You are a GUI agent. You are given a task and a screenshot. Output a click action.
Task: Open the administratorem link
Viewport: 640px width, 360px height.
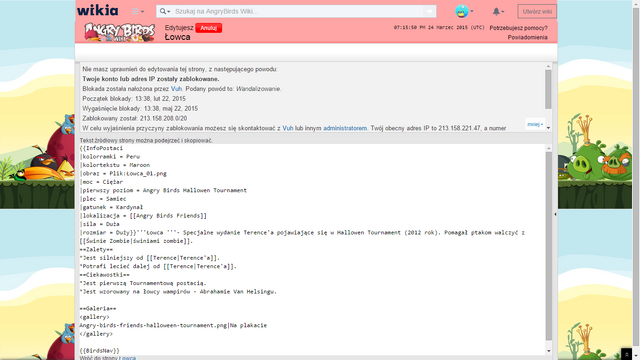(345, 128)
